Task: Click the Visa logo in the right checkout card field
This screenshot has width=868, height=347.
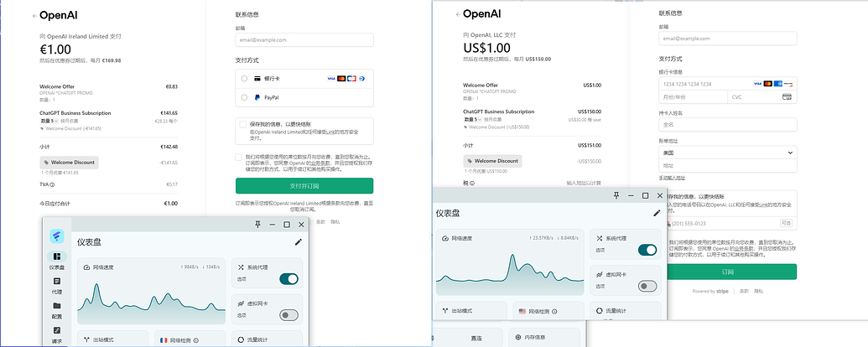Action: tap(758, 84)
